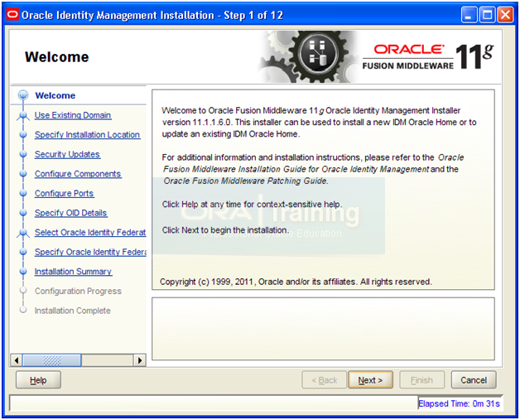Open Specify Oracle Identity Federation details step
520x420 pixels.
click(90, 252)
